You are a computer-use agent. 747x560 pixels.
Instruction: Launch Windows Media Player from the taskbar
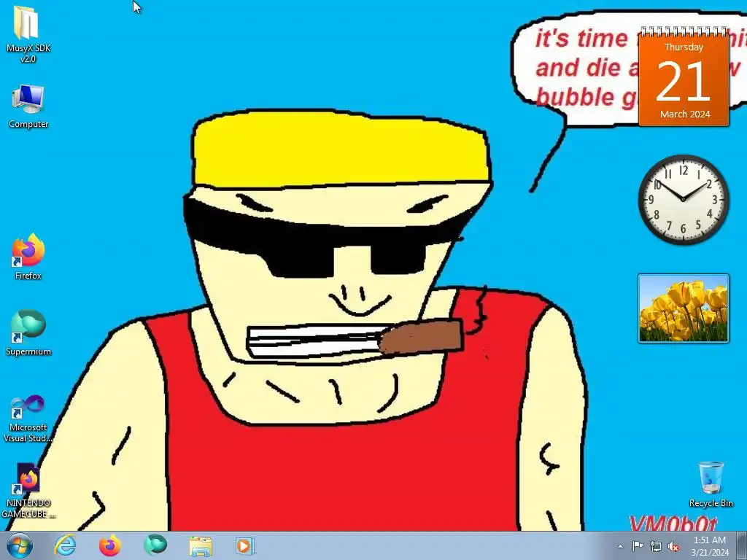245,545
